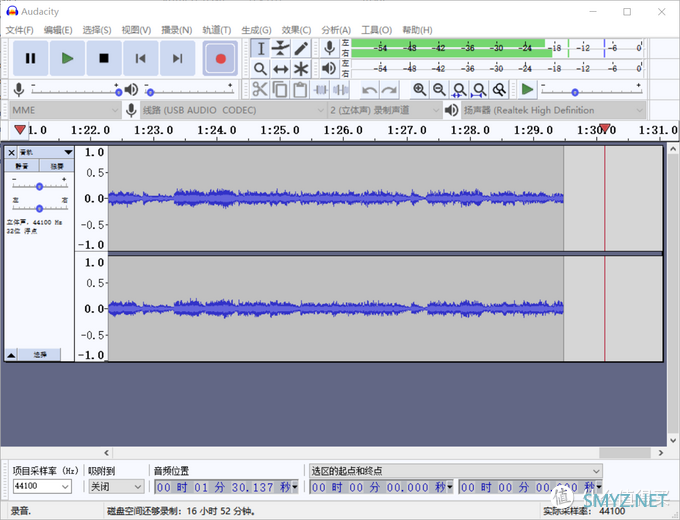Click the track Select button
Screen dimensions: 680x520
[x=39, y=355]
